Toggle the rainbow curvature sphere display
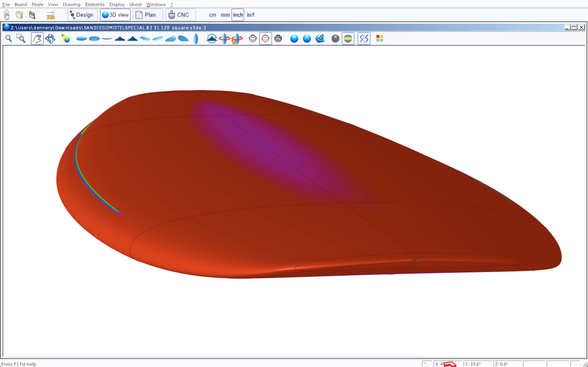Image resolution: width=588 pixels, height=367 pixels. [x=348, y=39]
